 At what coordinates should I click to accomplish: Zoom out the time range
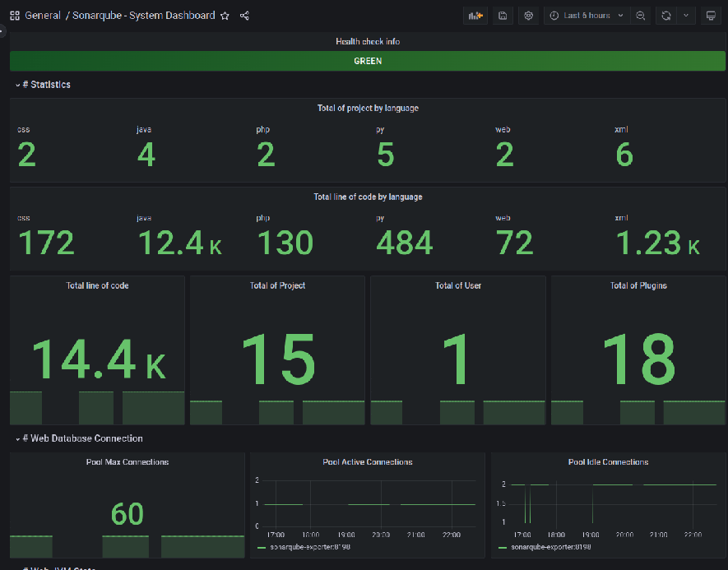tap(641, 16)
